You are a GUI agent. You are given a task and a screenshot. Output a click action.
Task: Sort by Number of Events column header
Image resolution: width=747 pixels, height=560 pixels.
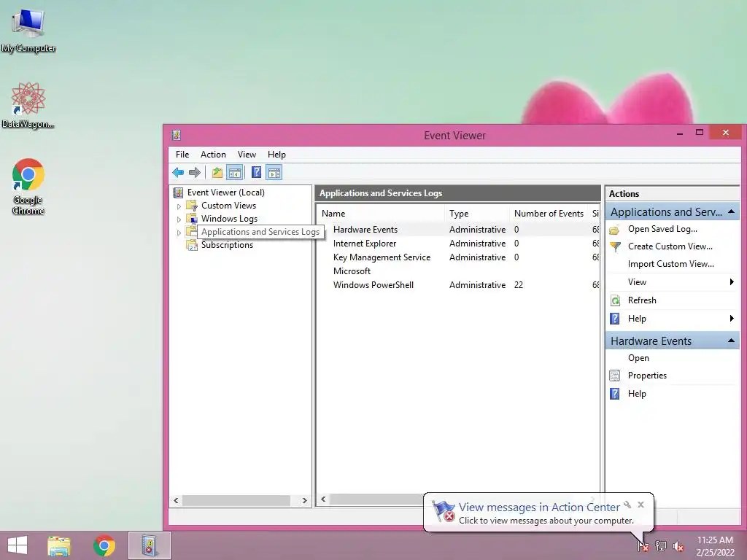549,214
